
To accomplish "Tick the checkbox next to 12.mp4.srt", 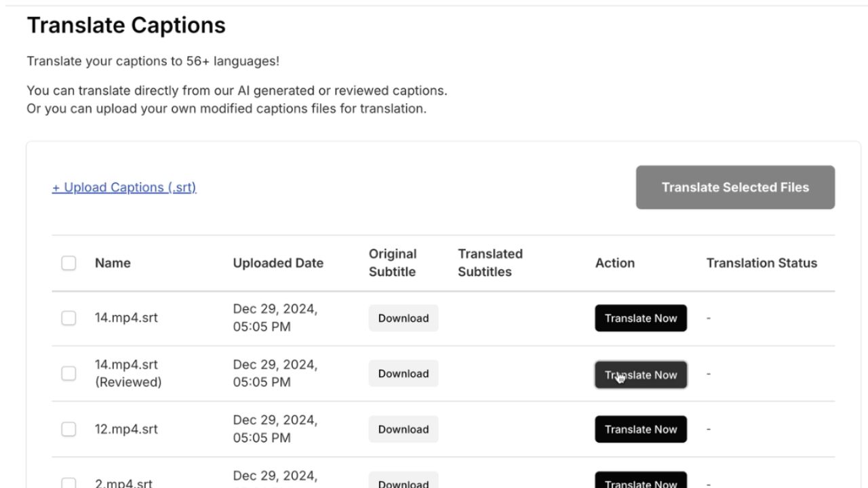I will [x=68, y=429].
